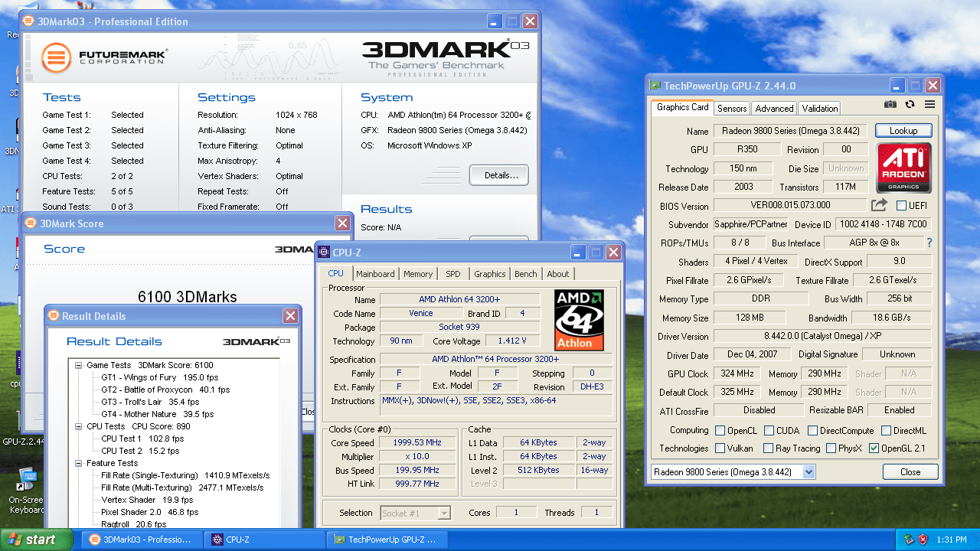Toggle Ray Tracing checkbox
Image resolution: width=980 pixels, height=551 pixels.
pos(766,448)
